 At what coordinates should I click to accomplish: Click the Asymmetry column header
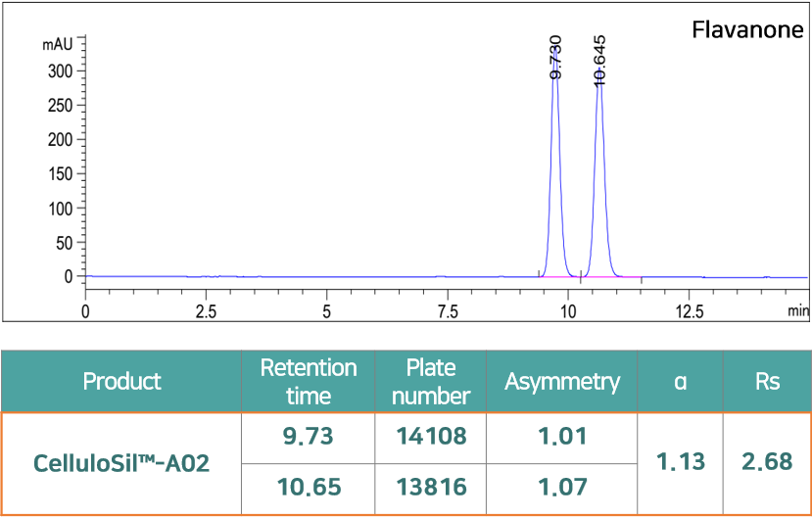coord(562,382)
